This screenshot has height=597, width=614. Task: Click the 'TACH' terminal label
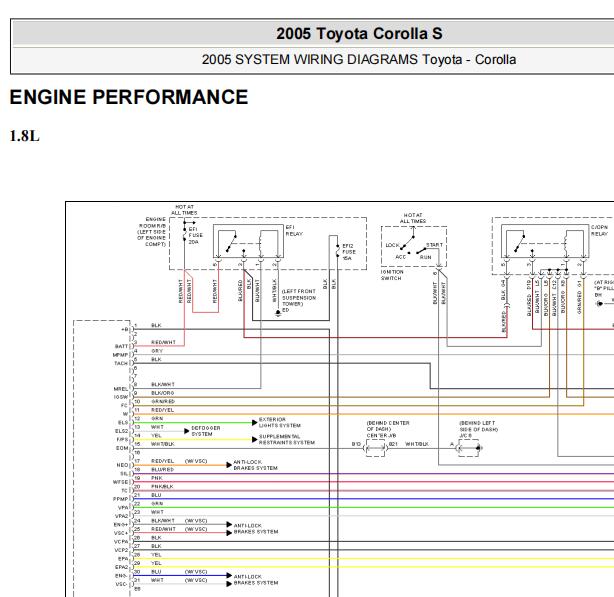(x=121, y=364)
